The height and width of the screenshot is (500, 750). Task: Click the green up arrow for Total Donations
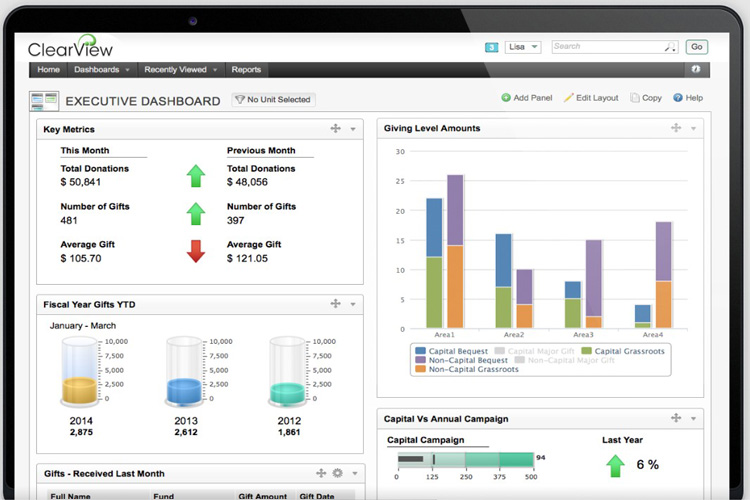[x=196, y=176]
